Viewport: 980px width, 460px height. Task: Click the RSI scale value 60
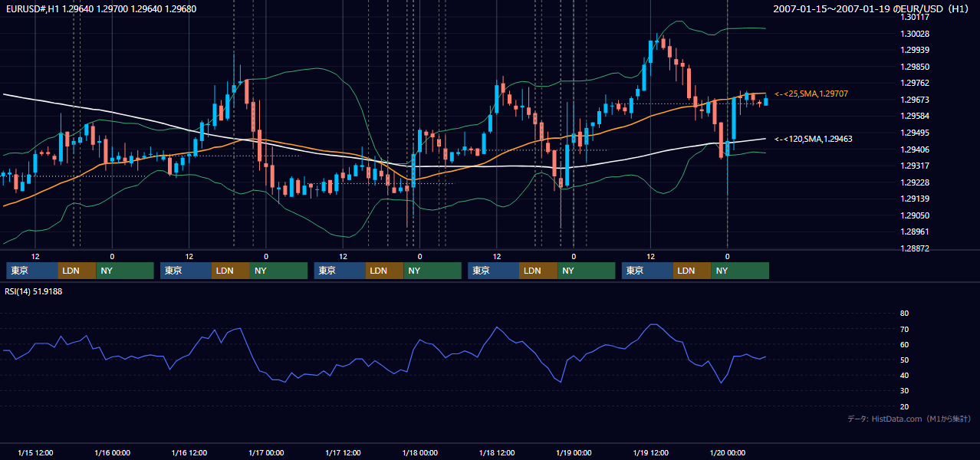pyautogui.click(x=905, y=345)
